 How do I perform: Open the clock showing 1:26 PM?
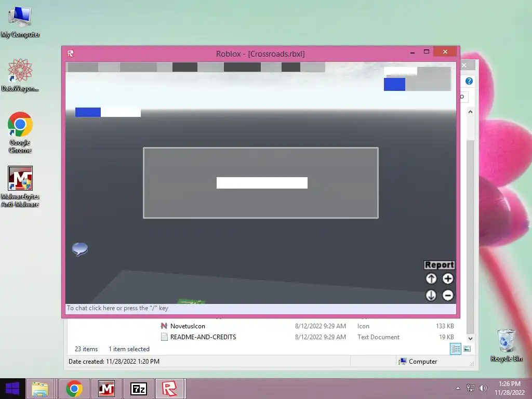click(509, 388)
